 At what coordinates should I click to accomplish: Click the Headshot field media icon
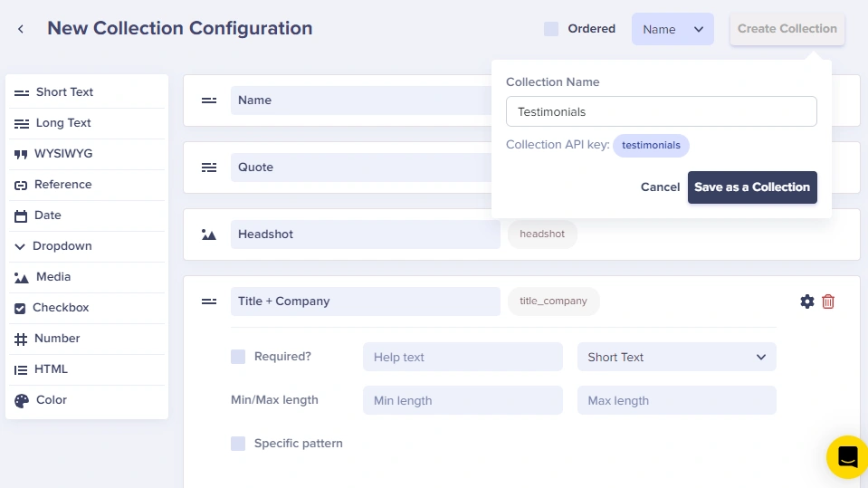point(209,234)
